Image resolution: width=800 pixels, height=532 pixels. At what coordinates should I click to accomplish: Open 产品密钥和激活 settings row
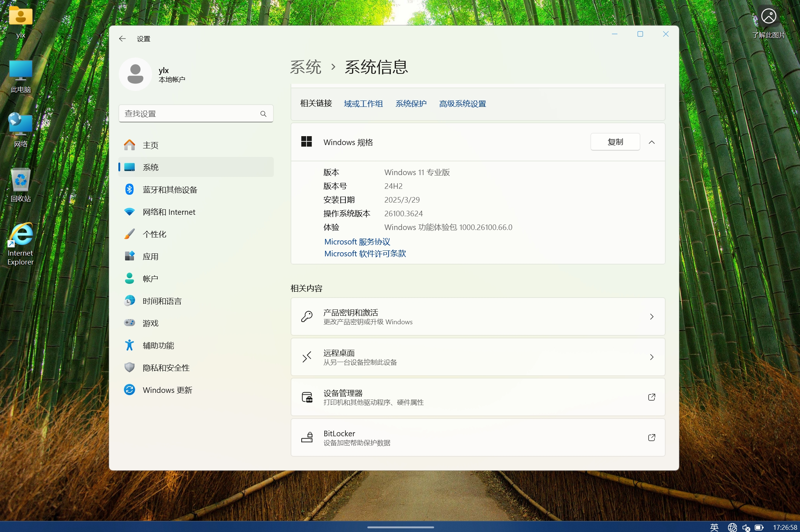(478, 316)
